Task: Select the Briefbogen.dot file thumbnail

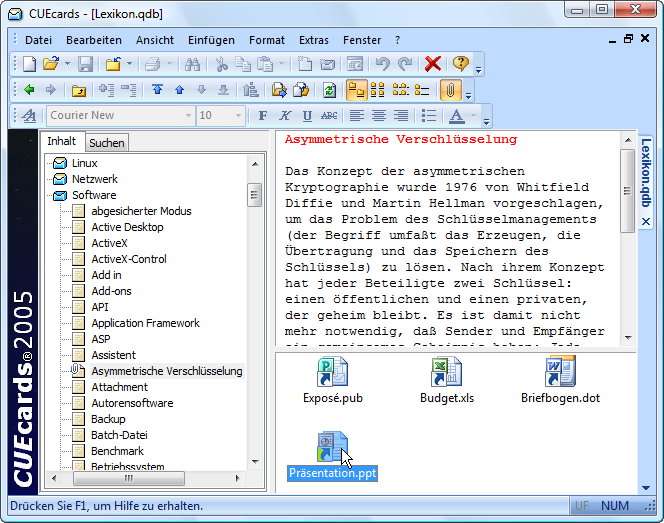Action: point(560,381)
